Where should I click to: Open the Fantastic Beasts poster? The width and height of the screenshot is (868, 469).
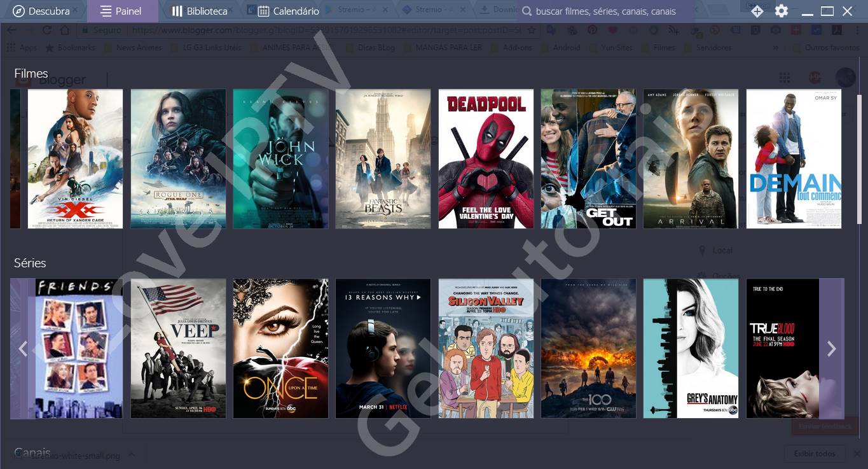(x=383, y=158)
